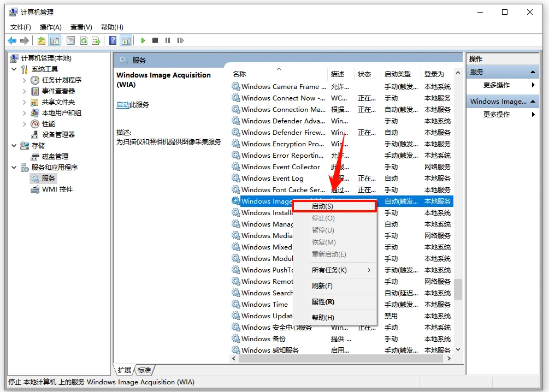
Task: Click the Restart service toolbar icon
Action: point(180,40)
